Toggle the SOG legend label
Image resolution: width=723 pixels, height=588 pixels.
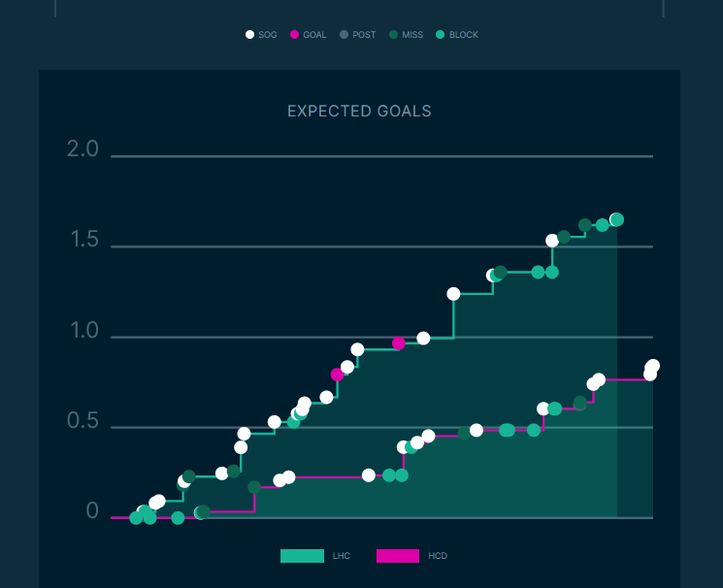click(x=268, y=35)
